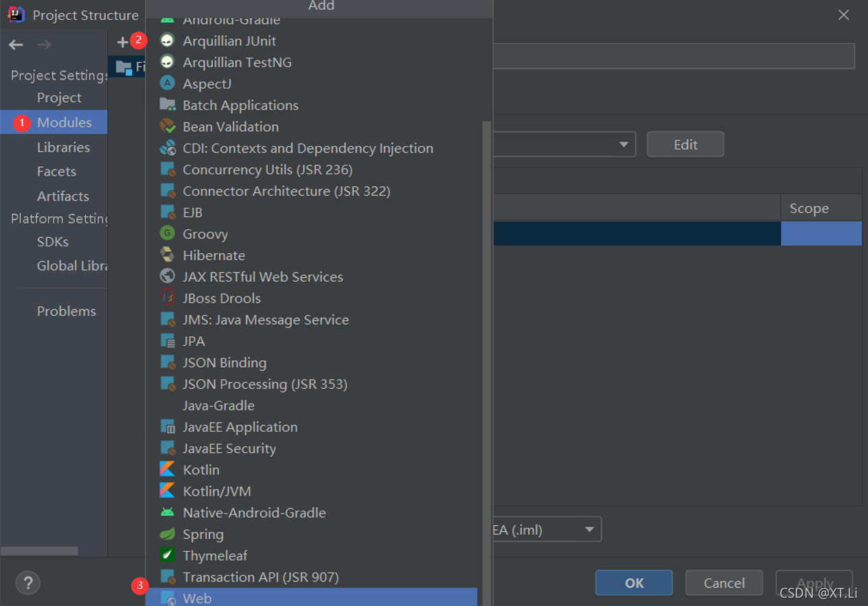
Task: Click the JPA icon
Action: (x=167, y=341)
